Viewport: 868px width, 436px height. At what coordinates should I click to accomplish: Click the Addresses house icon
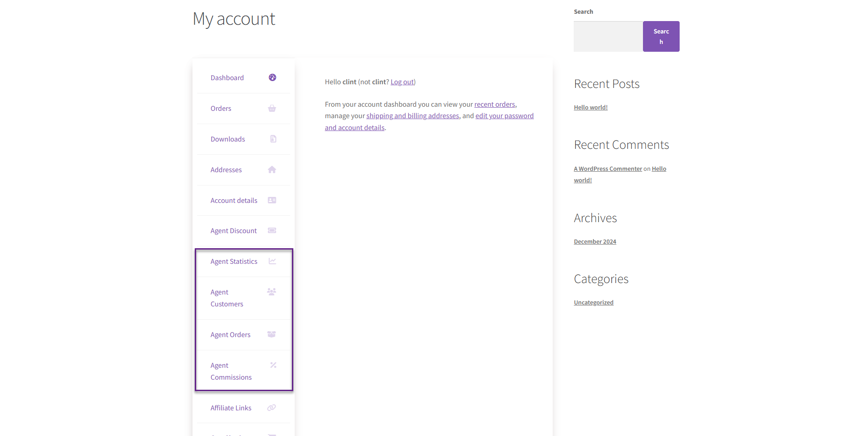272,169
